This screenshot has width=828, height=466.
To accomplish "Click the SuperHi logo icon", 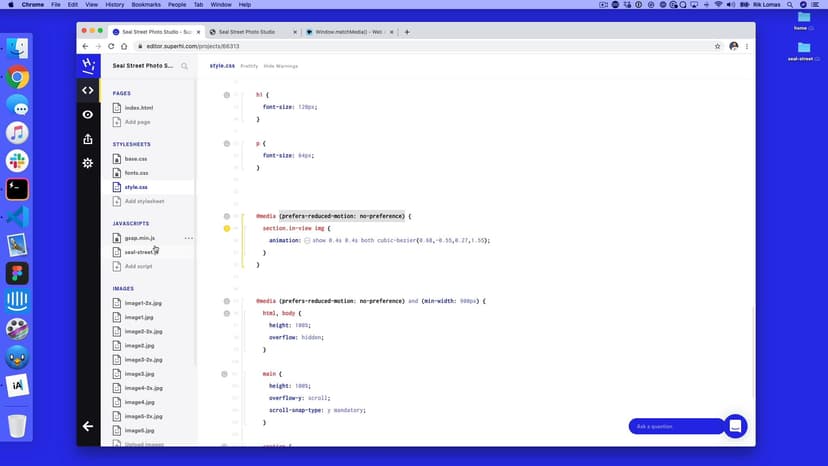I will (x=88, y=65).
